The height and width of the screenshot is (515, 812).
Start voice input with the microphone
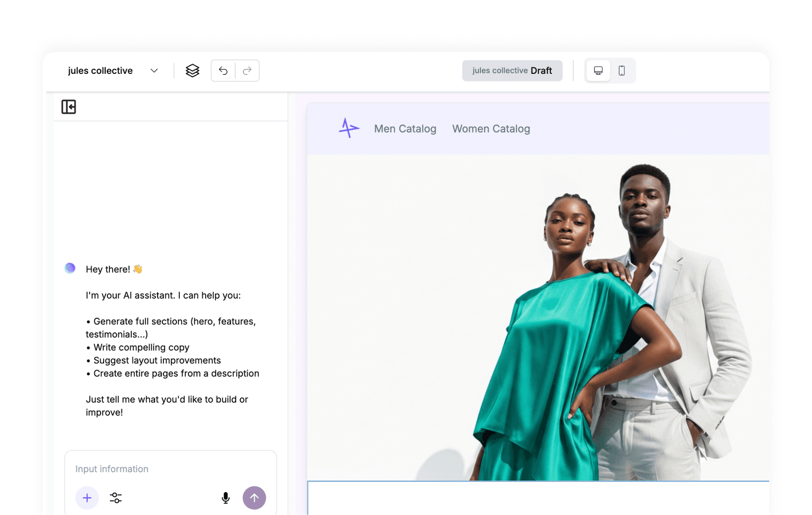(x=226, y=498)
